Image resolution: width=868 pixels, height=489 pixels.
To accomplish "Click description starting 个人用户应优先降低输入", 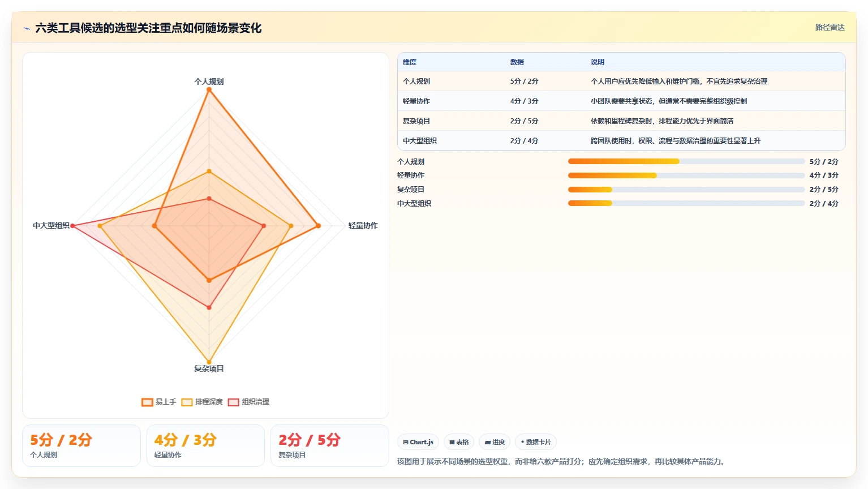I will pyautogui.click(x=679, y=81).
